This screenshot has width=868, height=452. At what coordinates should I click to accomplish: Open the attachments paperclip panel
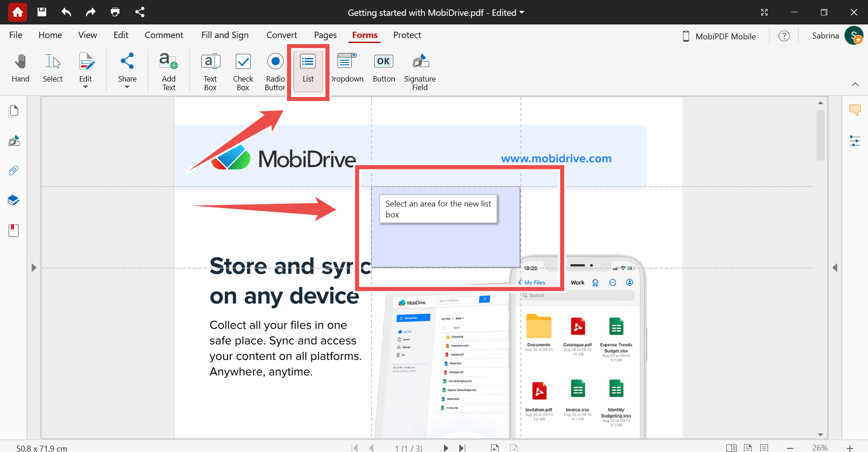(x=14, y=171)
